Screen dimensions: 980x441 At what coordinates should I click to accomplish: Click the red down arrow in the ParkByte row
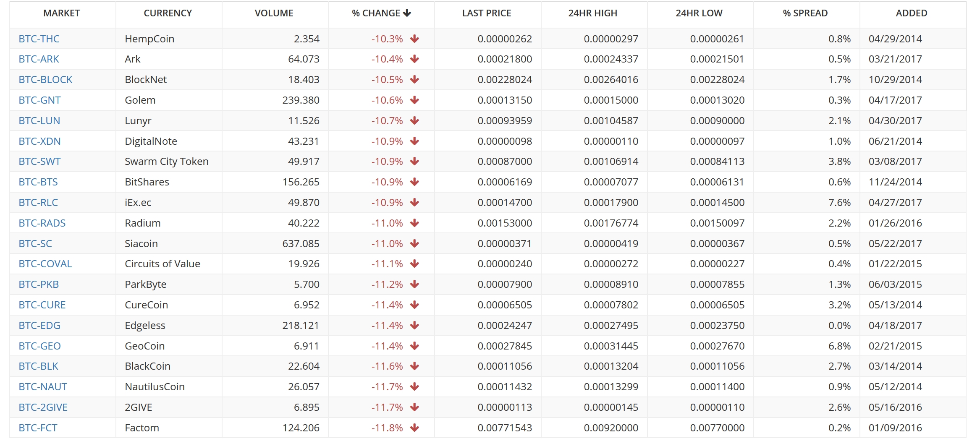[x=414, y=284]
